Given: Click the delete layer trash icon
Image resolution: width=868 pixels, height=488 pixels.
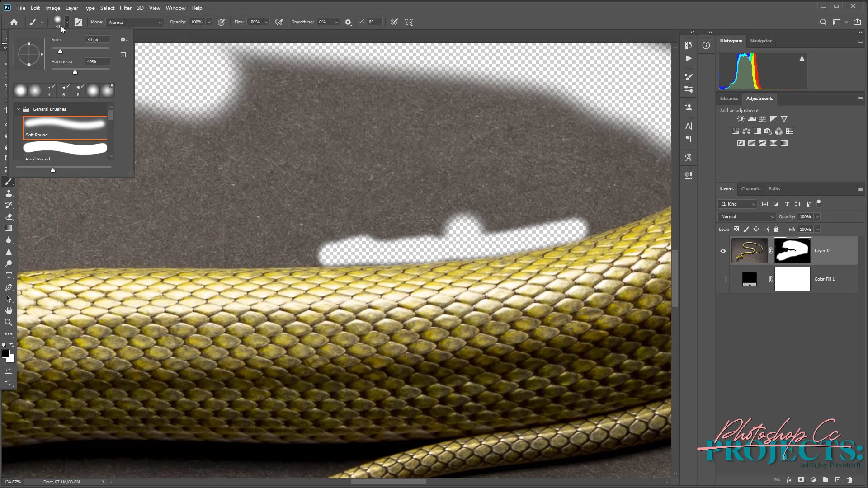Looking at the screenshot, I should point(849,480).
